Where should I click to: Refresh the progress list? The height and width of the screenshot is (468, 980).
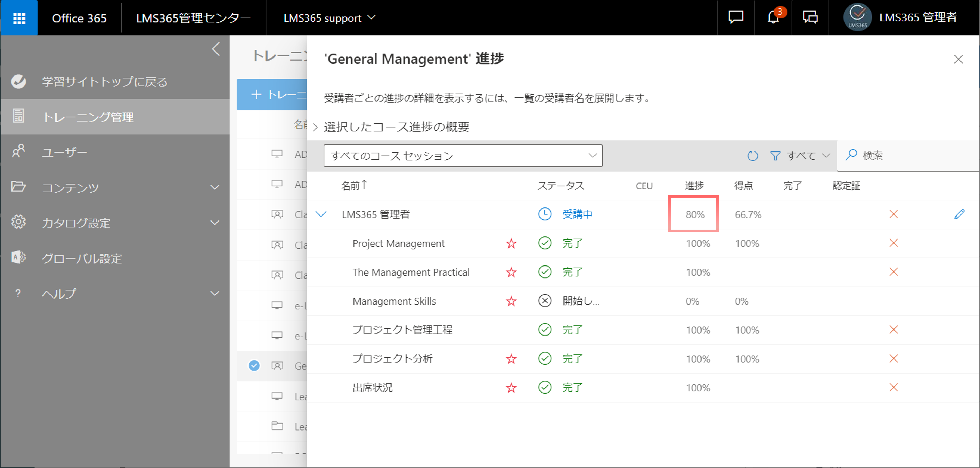click(752, 155)
